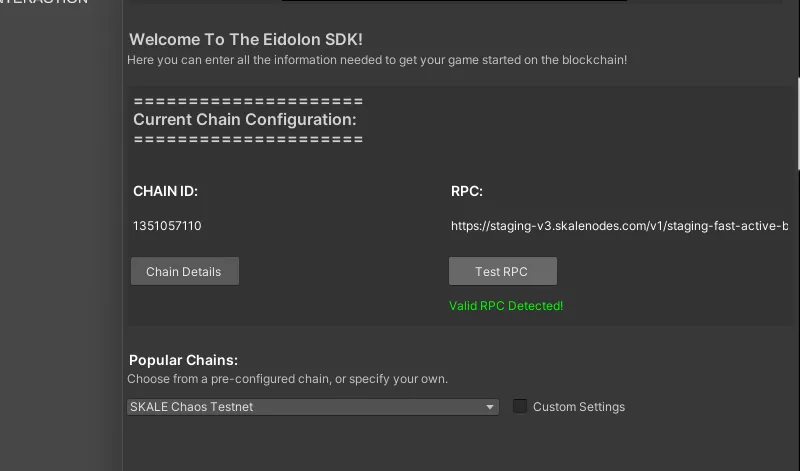Open the SKALE Chaos Testnet dropdown

[x=312, y=407]
